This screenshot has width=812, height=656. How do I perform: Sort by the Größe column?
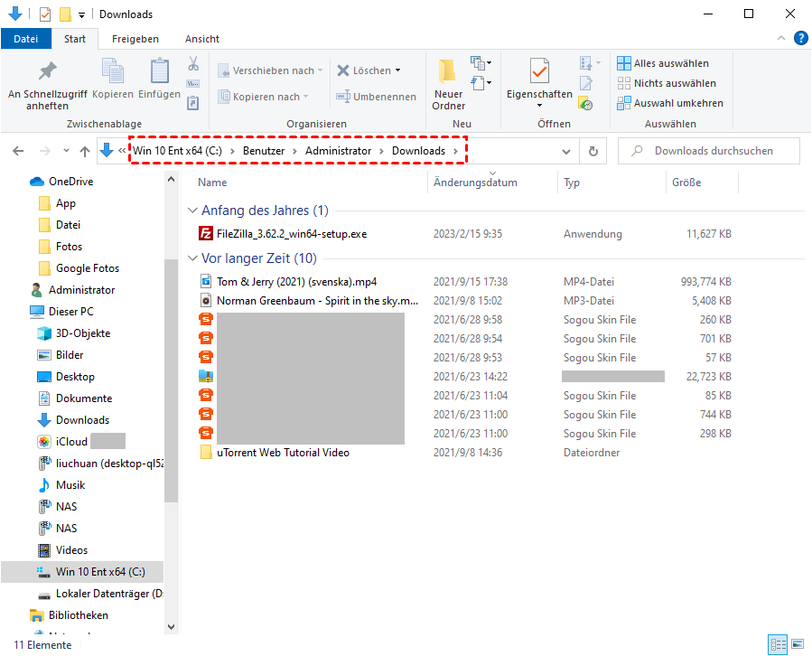tap(686, 183)
